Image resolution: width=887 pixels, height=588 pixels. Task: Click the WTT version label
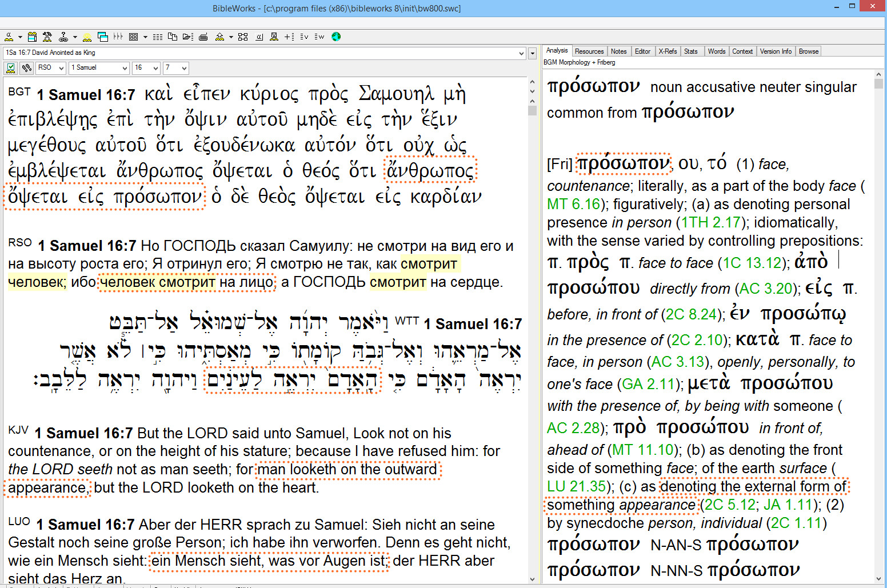tap(407, 320)
